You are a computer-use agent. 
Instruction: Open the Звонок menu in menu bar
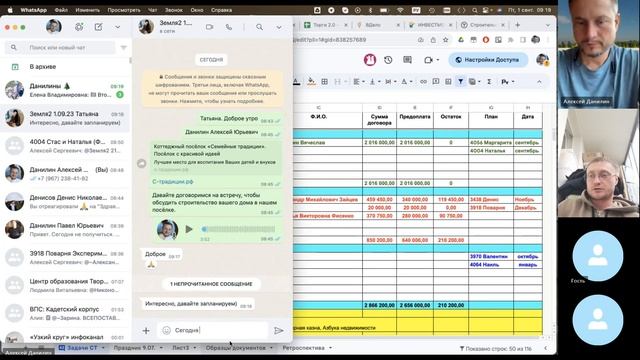(174, 10)
